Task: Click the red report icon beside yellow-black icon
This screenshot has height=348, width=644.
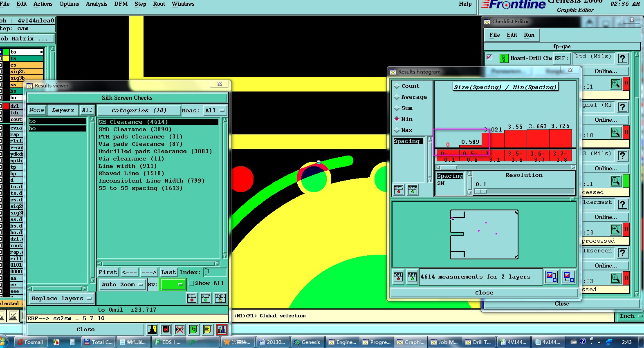Action: click(x=166, y=330)
